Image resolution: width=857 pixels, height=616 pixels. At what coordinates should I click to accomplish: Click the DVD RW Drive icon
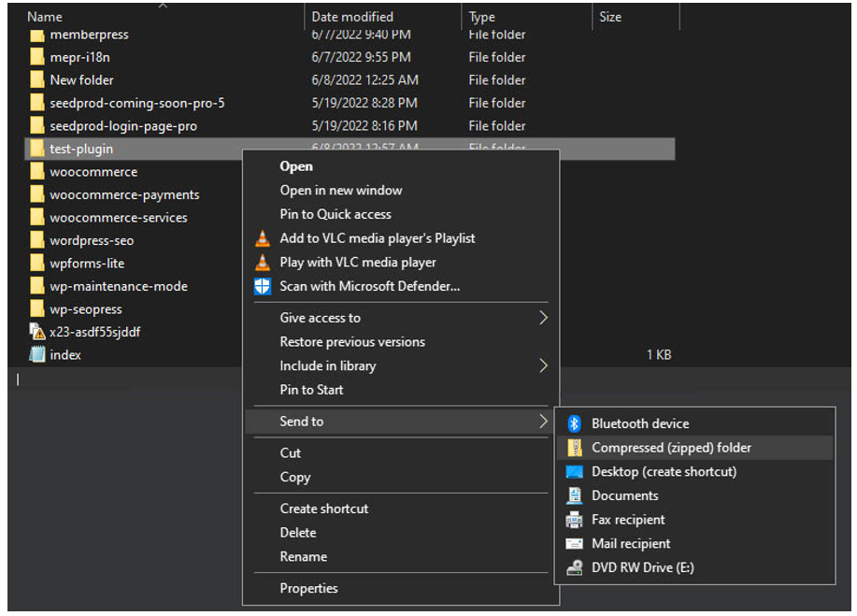pos(575,567)
